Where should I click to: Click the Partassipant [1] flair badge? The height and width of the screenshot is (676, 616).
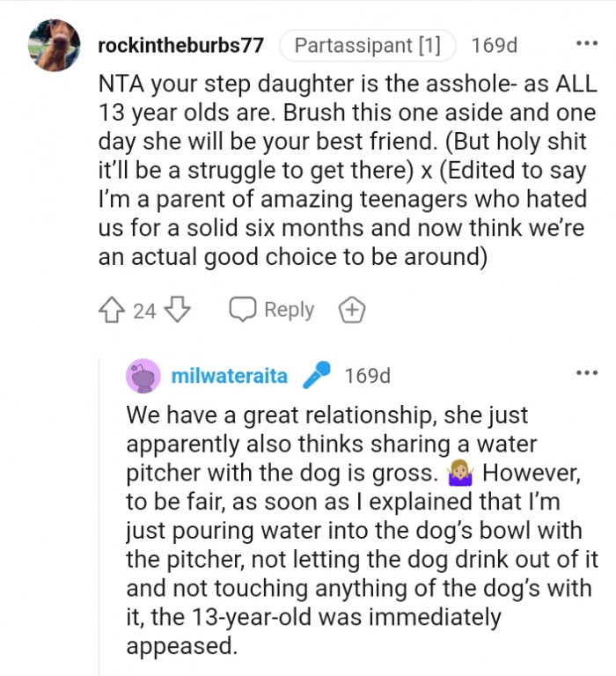367,45
